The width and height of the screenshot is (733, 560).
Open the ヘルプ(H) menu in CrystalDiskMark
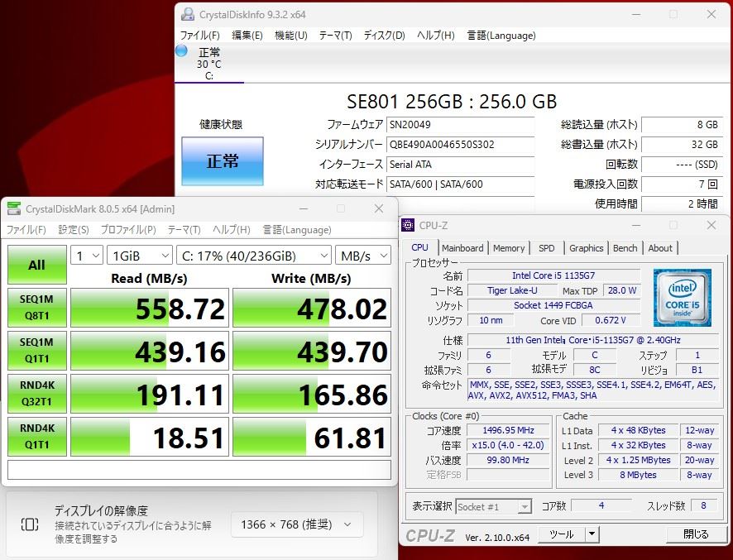[232, 229]
